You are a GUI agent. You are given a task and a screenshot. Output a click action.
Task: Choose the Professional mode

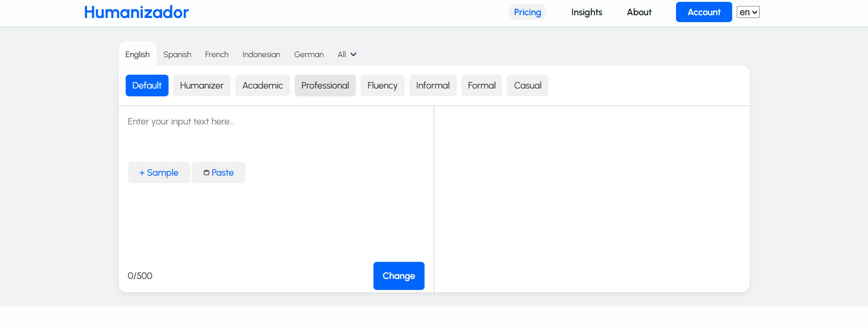pos(325,85)
